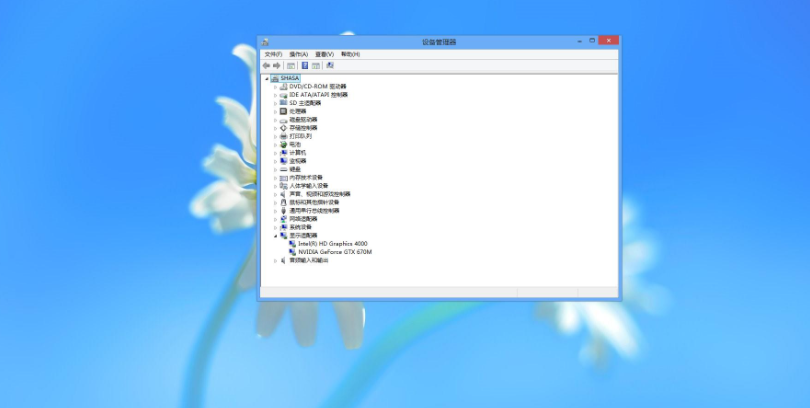This screenshot has width=810, height=408.
Task: Click the SHASA computer root icon
Action: (x=275, y=77)
